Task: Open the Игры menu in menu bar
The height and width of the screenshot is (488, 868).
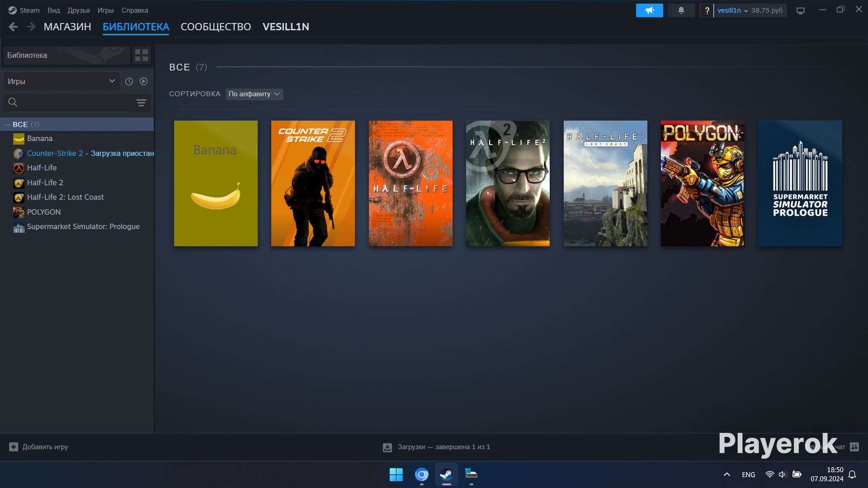Action: pyautogui.click(x=105, y=10)
